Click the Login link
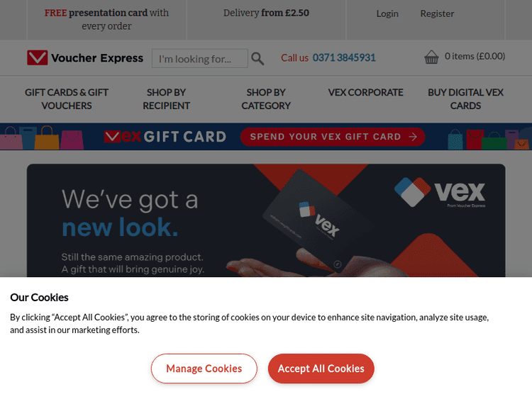The width and height of the screenshot is (532, 399). pyautogui.click(x=387, y=13)
